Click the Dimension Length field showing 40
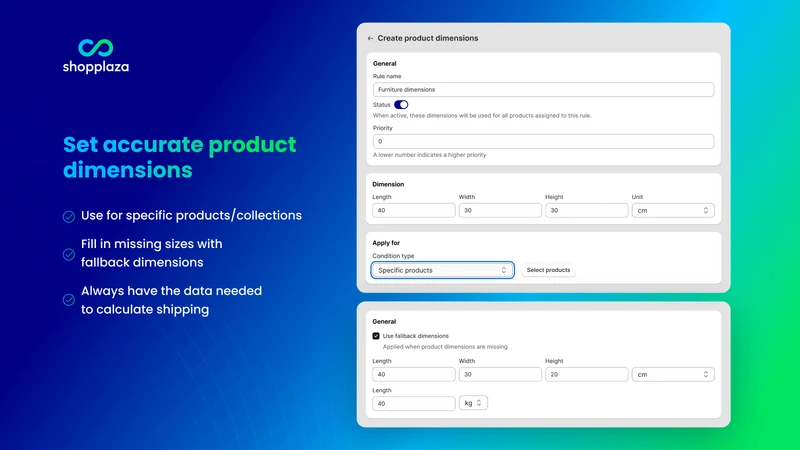The image size is (800, 450). [414, 210]
